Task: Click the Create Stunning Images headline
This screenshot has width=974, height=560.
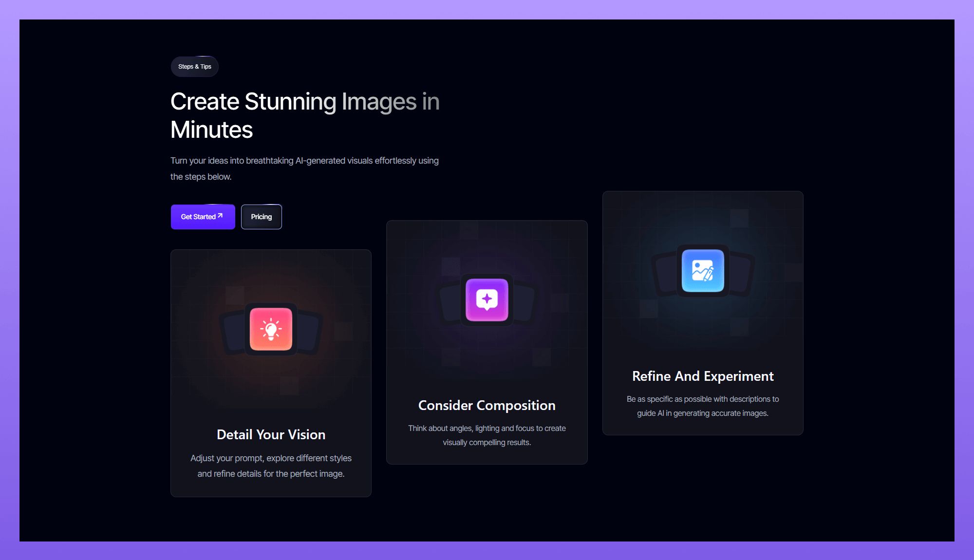Action: (x=305, y=115)
